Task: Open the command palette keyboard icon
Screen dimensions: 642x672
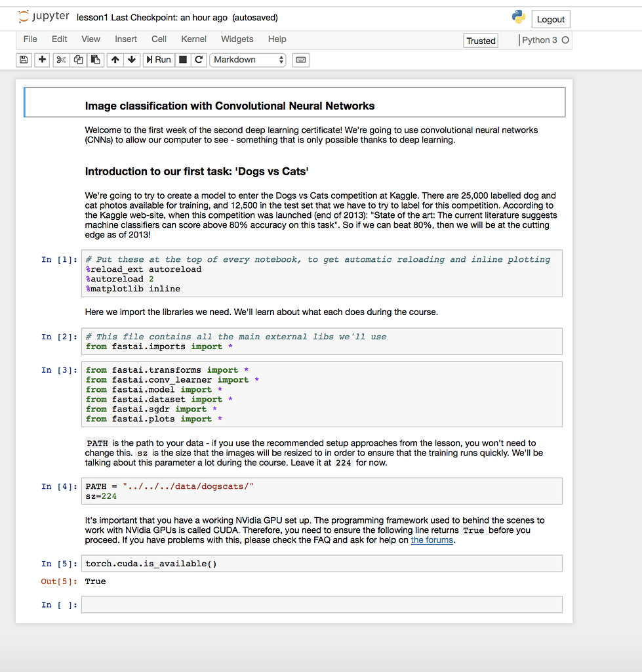Action: [x=300, y=60]
